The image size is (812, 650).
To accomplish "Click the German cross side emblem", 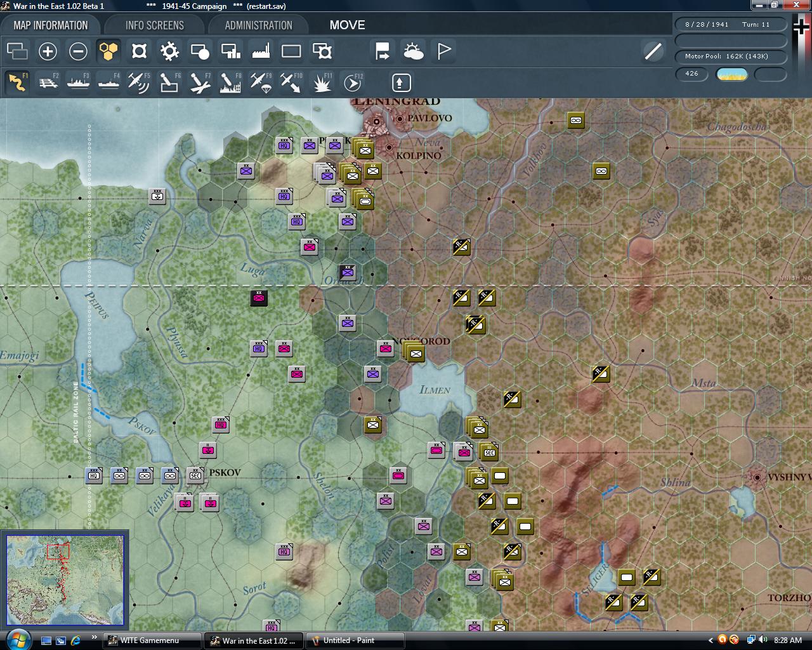I will 801,27.
